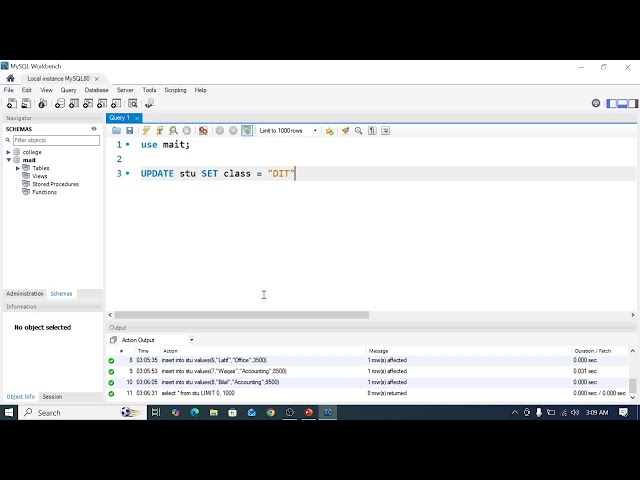Commit the transaction (checkmark icon)

click(x=220, y=131)
